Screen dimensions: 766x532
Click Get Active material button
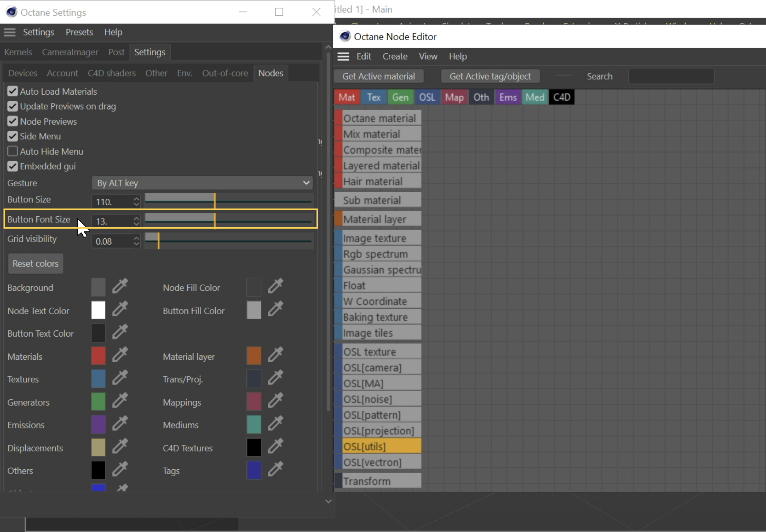tap(378, 76)
